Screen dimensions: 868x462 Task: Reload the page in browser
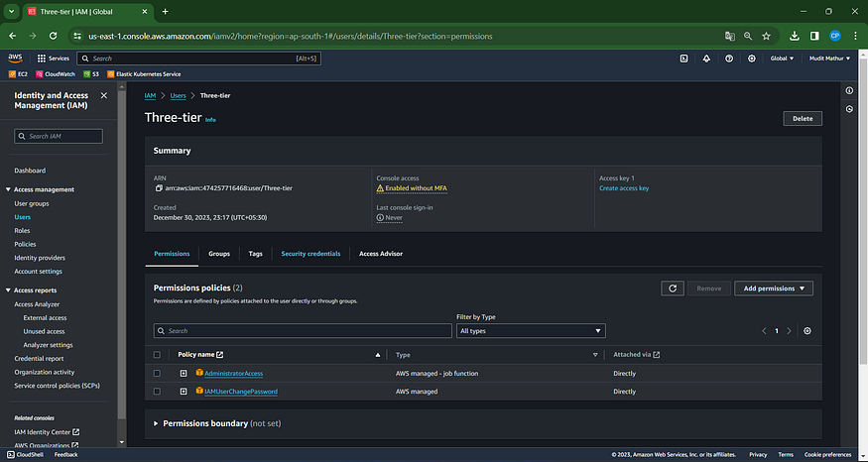[x=54, y=36]
